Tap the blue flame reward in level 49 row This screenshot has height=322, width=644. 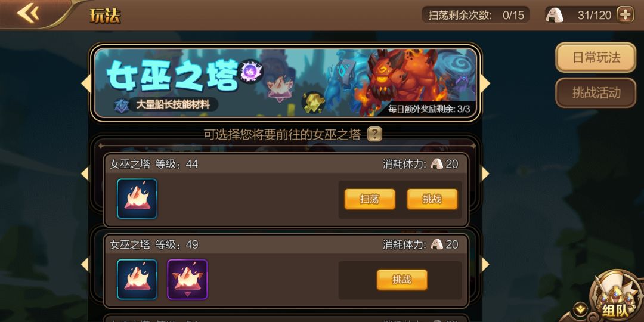click(x=137, y=279)
